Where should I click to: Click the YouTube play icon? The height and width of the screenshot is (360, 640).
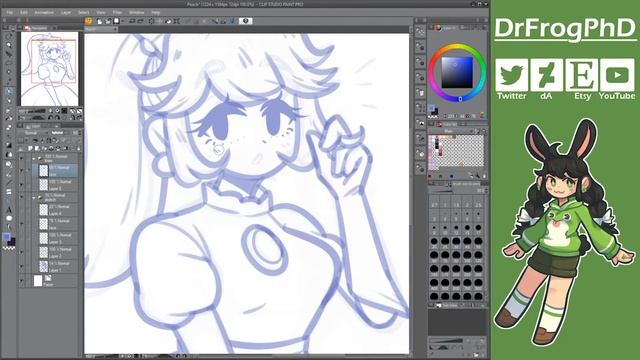click(x=617, y=75)
